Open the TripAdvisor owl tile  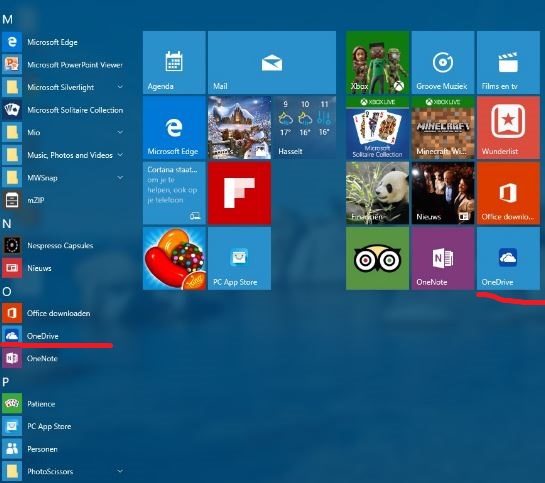point(377,259)
